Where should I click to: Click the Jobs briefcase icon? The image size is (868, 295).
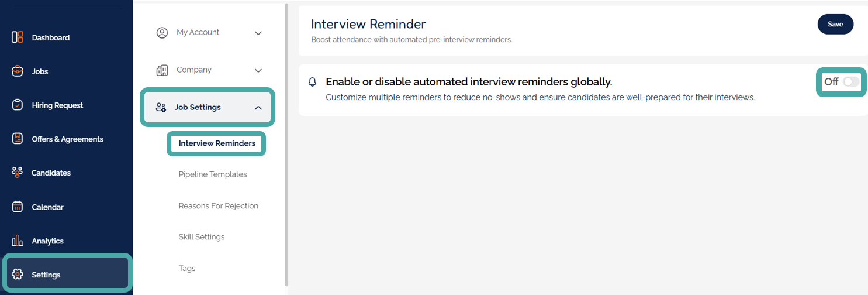pyautogui.click(x=18, y=71)
